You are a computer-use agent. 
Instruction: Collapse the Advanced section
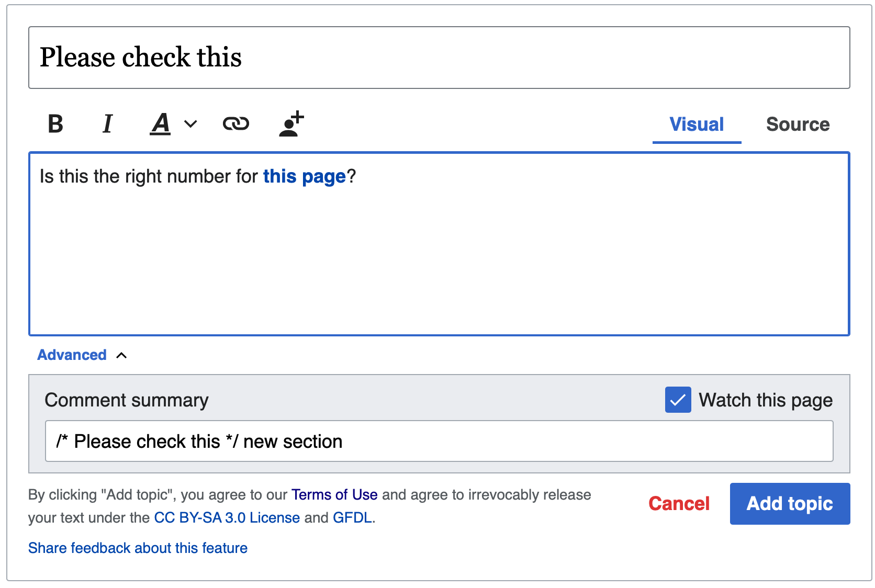point(72,355)
